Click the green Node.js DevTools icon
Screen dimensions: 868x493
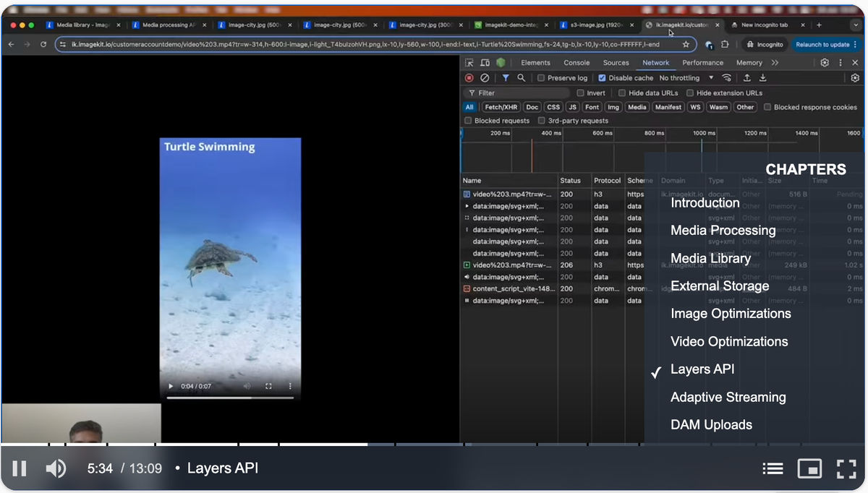[501, 63]
